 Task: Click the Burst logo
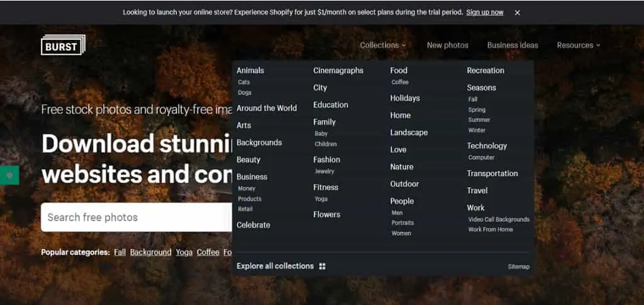point(64,45)
